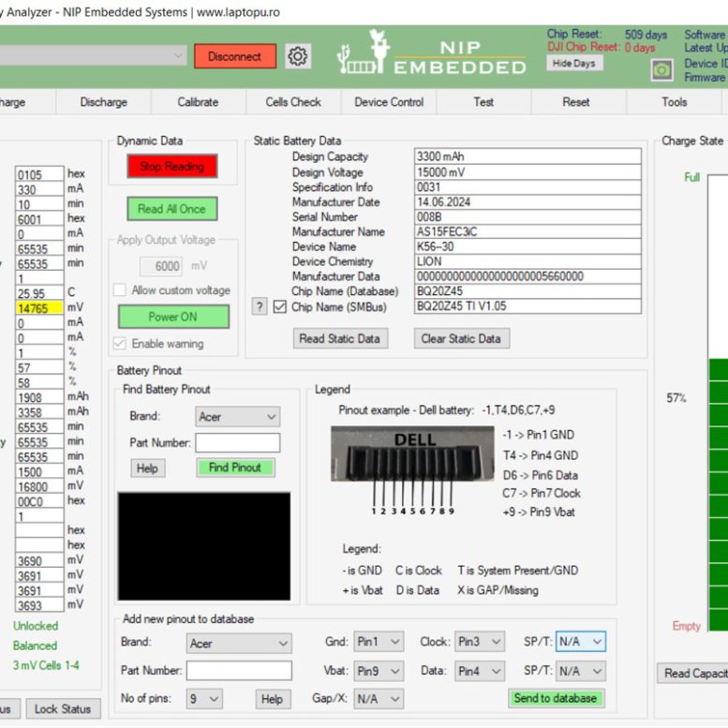Click the NIP Embedded logo
728x728 pixels.
432,55
